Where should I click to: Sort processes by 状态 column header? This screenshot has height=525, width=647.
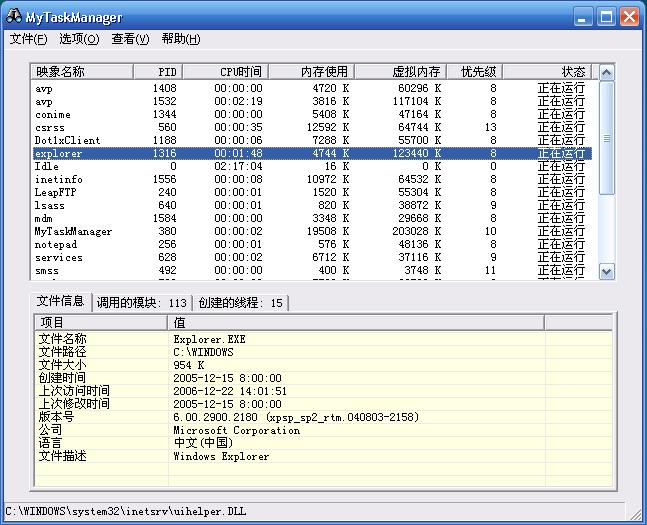(x=547, y=72)
